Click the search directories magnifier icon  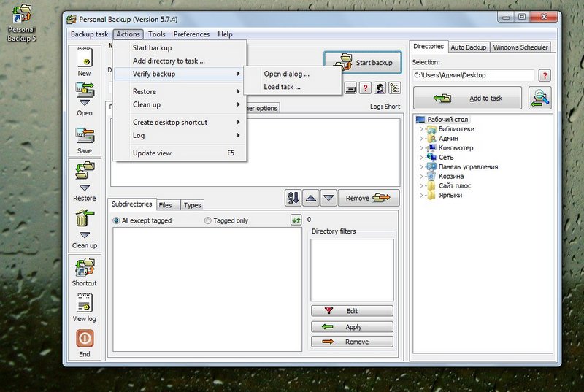pyautogui.click(x=539, y=99)
